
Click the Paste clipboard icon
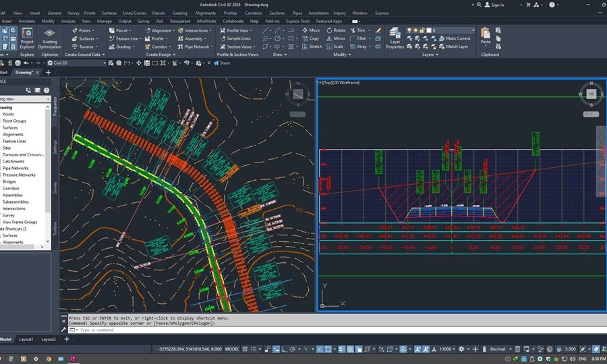(486, 34)
